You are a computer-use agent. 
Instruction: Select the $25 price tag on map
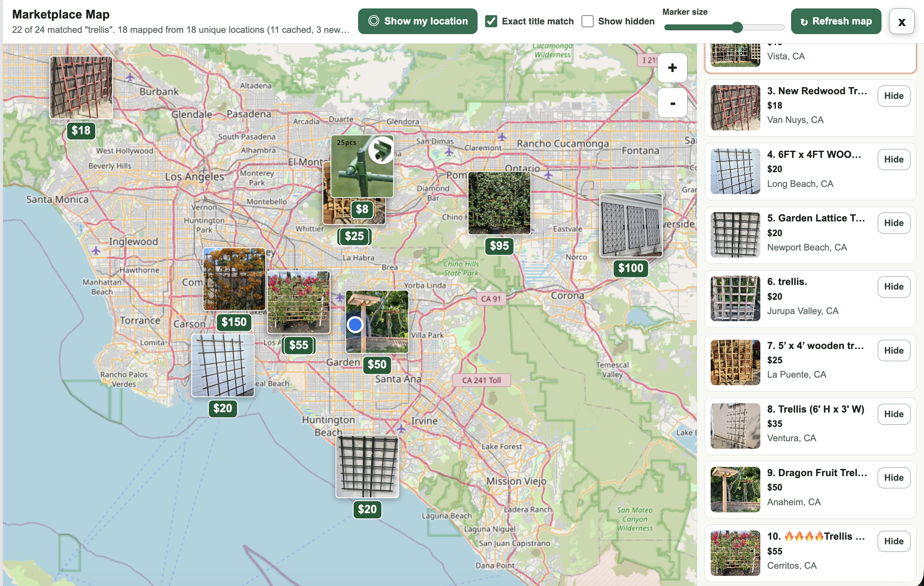[x=354, y=236]
